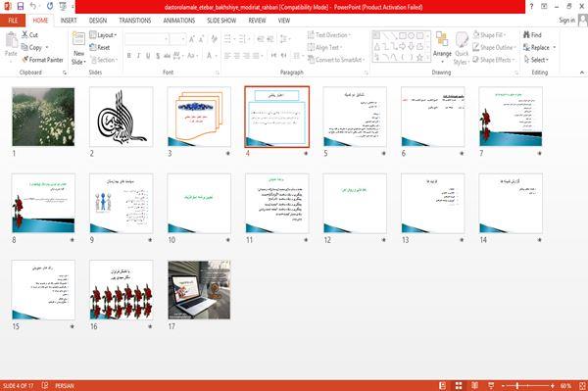This screenshot has width=588, height=391.
Task: Open the Layout dropdown
Action: [103, 35]
